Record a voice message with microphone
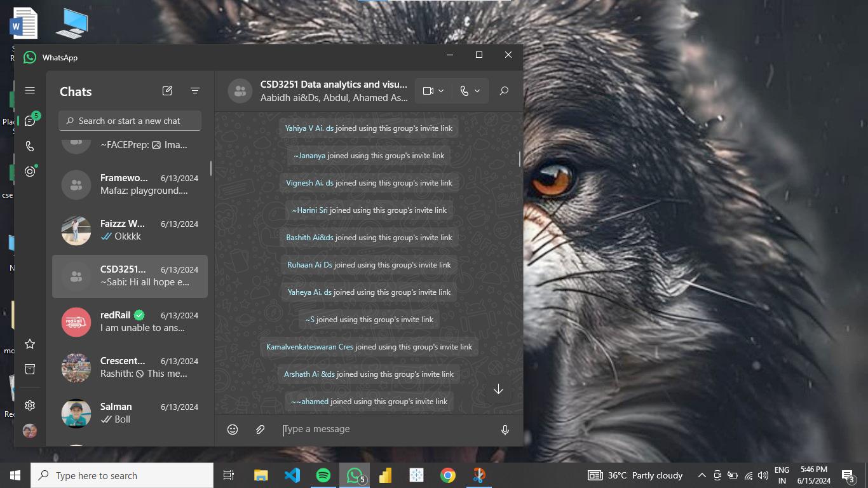 505,430
